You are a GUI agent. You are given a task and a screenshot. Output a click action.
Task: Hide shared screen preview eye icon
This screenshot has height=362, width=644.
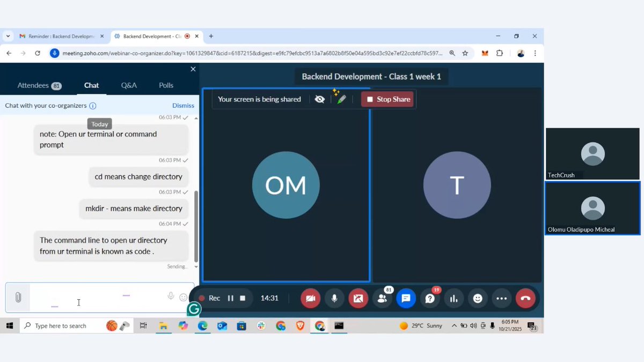pyautogui.click(x=319, y=99)
